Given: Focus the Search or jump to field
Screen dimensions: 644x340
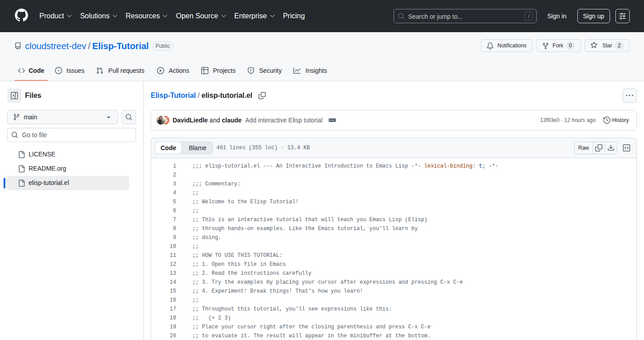Looking at the screenshot, I should point(465,16).
